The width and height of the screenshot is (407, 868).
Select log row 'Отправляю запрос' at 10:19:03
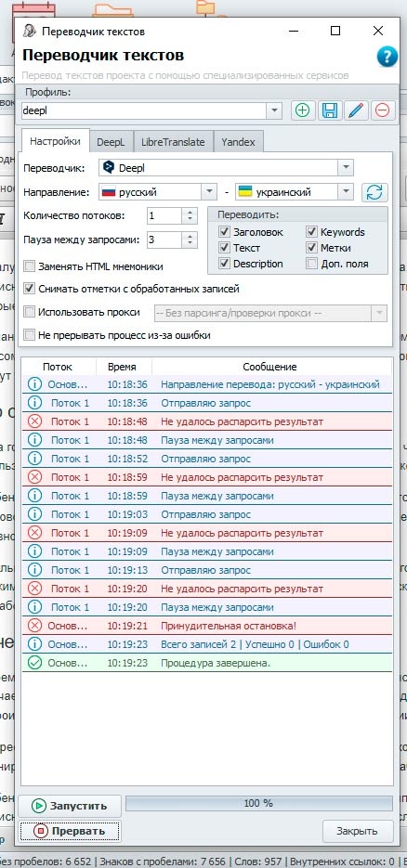tap(206, 514)
